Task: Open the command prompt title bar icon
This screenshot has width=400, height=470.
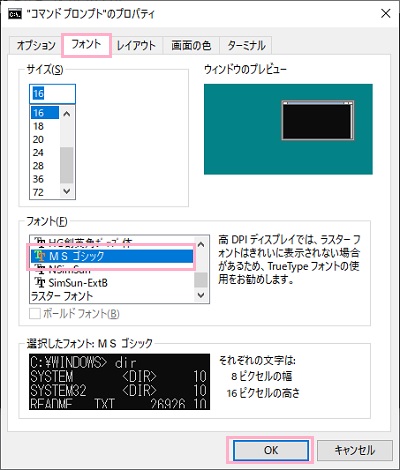Action: click(15, 14)
